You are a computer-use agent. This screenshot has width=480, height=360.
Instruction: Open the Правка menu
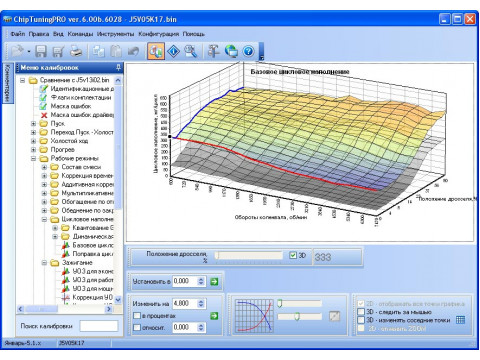tap(39, 34)
